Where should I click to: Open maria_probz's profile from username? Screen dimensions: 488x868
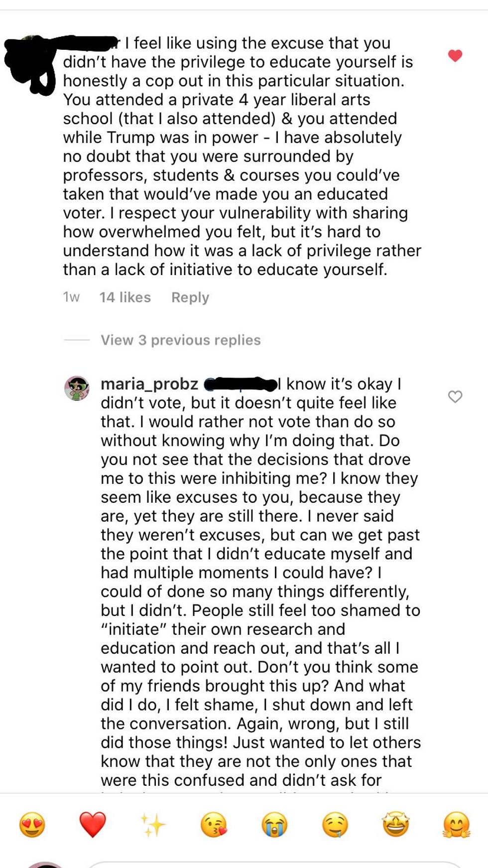click(149, 384)
